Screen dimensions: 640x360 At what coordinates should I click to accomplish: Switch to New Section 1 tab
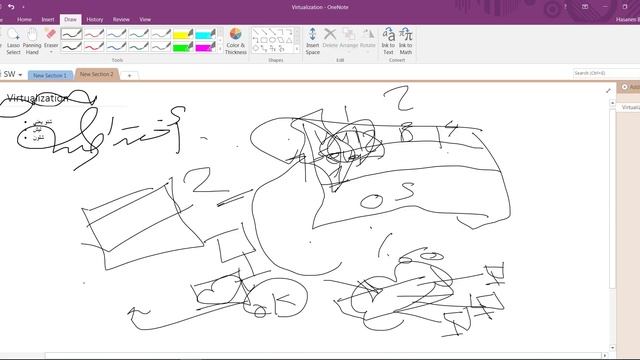tap(50, 76)
